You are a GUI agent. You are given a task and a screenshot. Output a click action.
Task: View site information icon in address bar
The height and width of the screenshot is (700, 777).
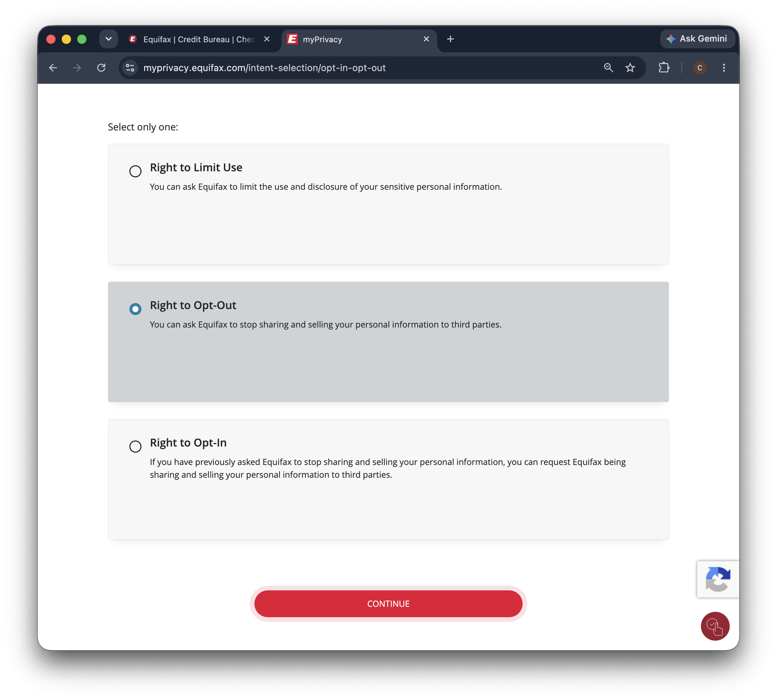[130, 68]
